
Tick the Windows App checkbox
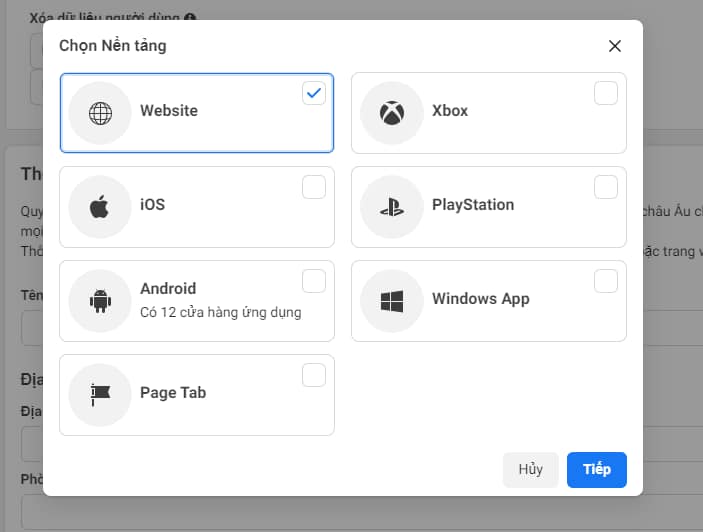pos(606,281)
